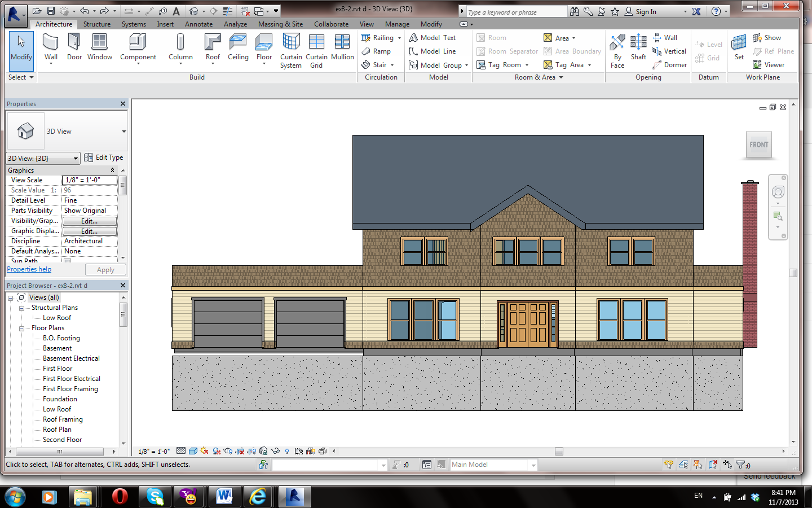Select the Wall tool in the Build panel
This screenshot has width=812, height=508.
(50, 48)
